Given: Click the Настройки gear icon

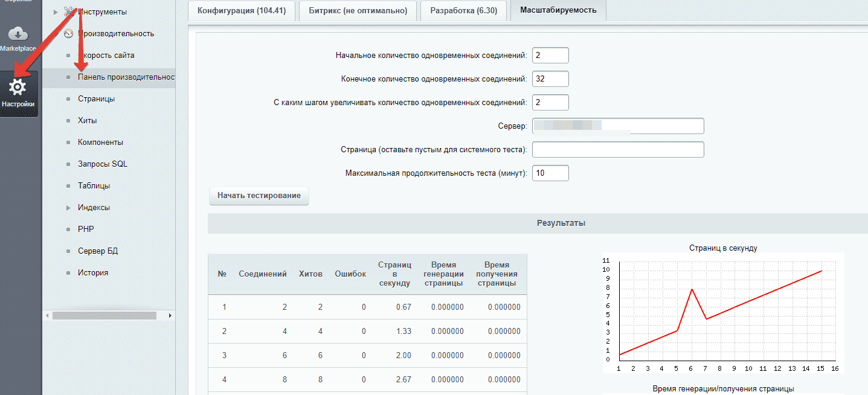Looking at the screenshot, I should (x=18, y=88).
